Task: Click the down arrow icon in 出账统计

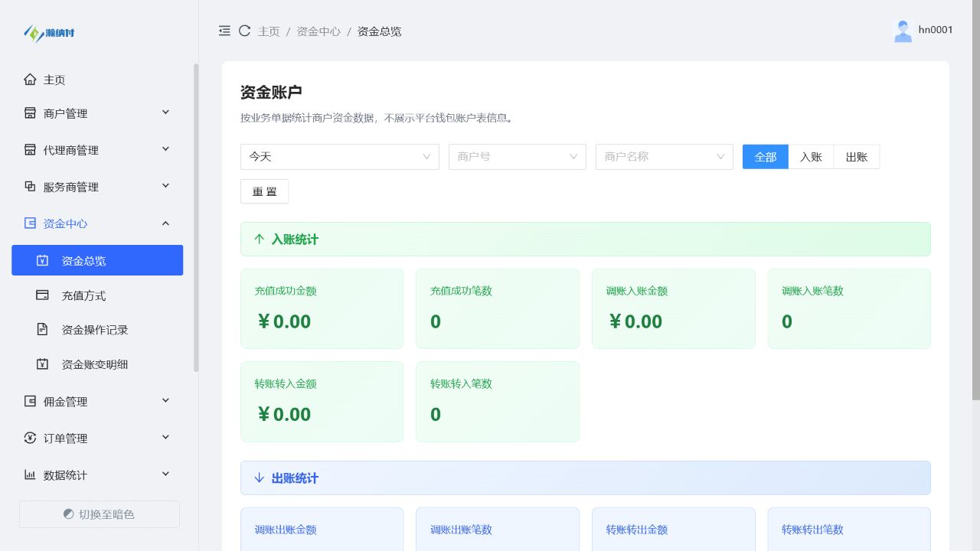Action: tap(259, 478)
